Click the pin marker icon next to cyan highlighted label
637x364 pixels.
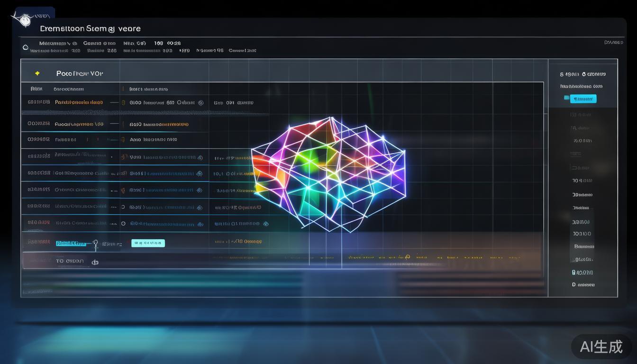95,244
